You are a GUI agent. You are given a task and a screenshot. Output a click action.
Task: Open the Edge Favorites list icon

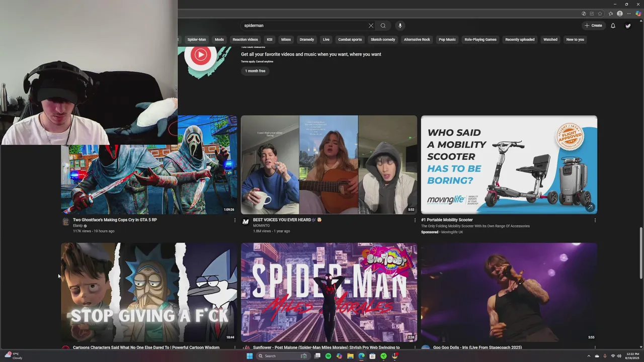tap(610, 14)
